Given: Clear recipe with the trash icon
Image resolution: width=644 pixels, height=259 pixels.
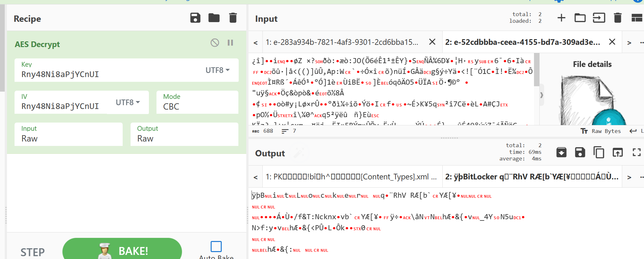Looking at the screenshot, I should [233, 18].
